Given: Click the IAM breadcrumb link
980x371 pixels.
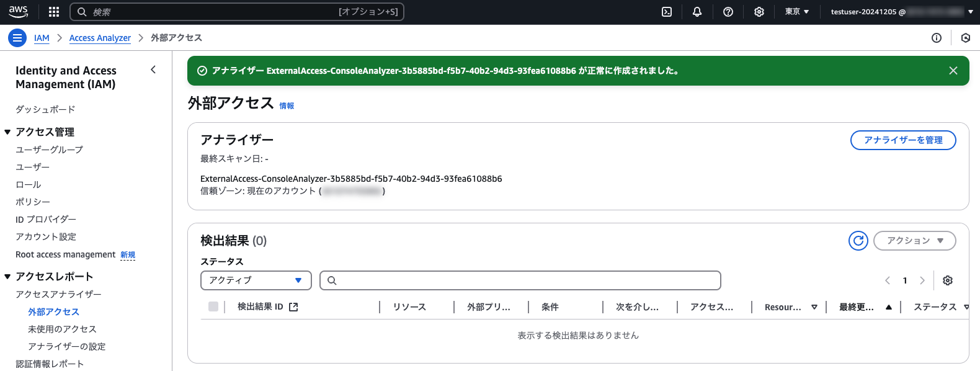Looking at the screenshot, I should click(x=42, y=38).
